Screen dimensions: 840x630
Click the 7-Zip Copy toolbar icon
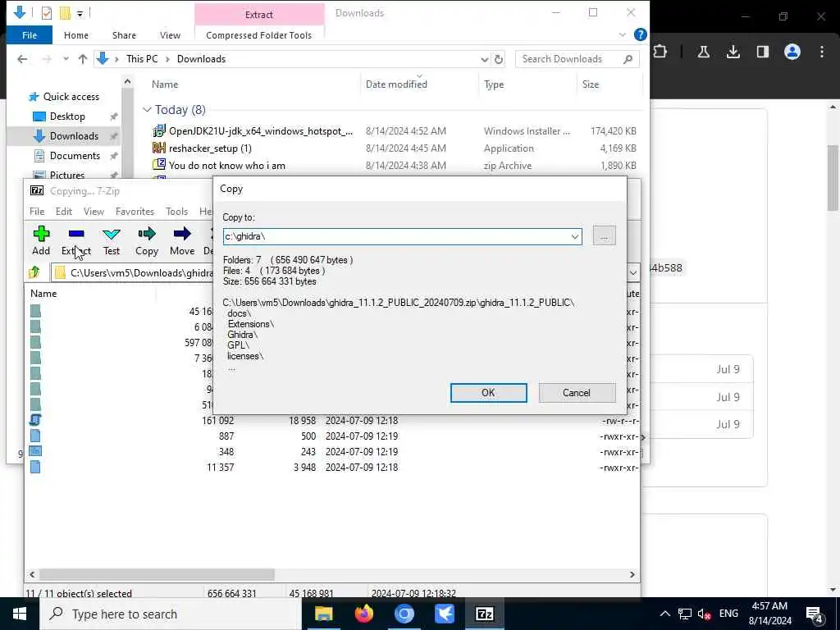pyautogui.click(x=146, y=240)
